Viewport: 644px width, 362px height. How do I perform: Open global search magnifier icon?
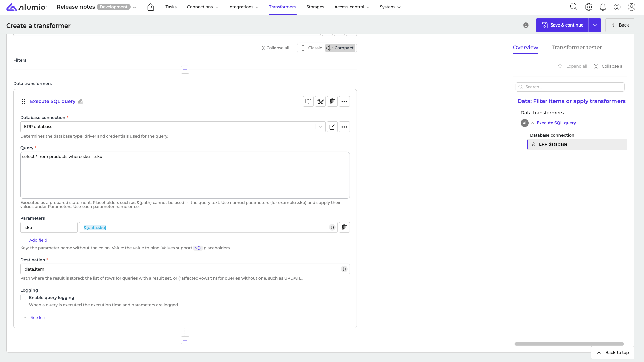pyautogui.click(x=574, y=7)
